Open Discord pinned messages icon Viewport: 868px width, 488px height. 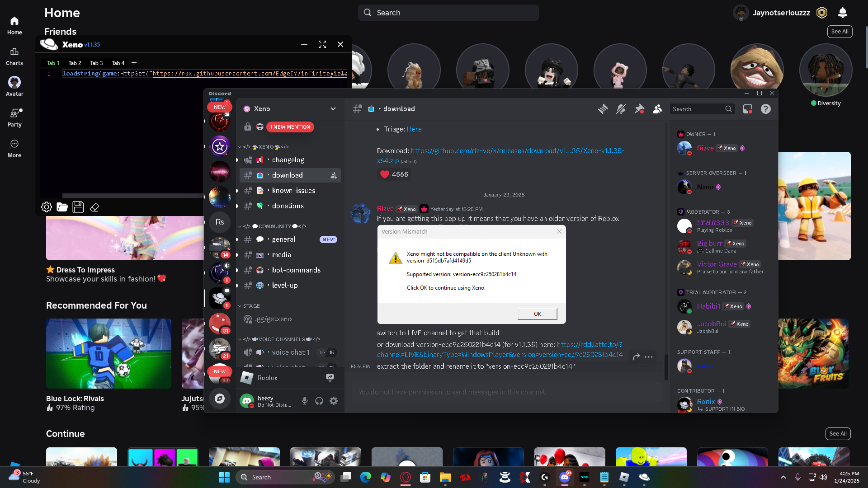coord(639,109)
